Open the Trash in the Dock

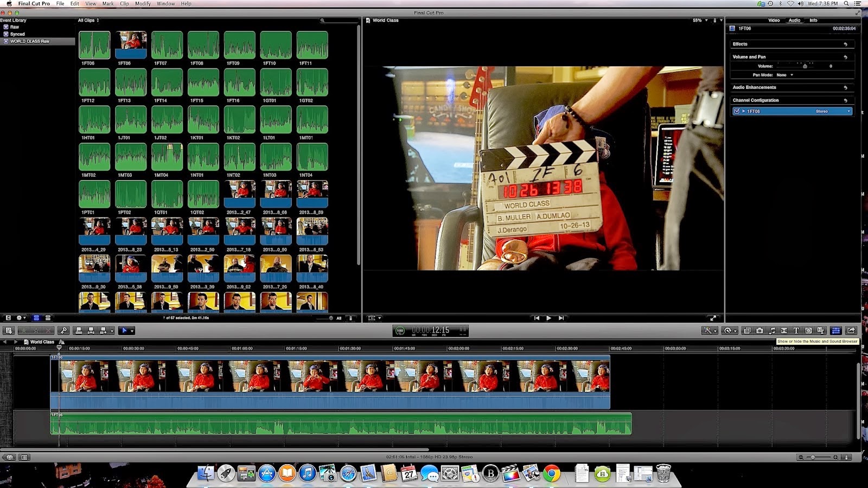tap(663, 473)
